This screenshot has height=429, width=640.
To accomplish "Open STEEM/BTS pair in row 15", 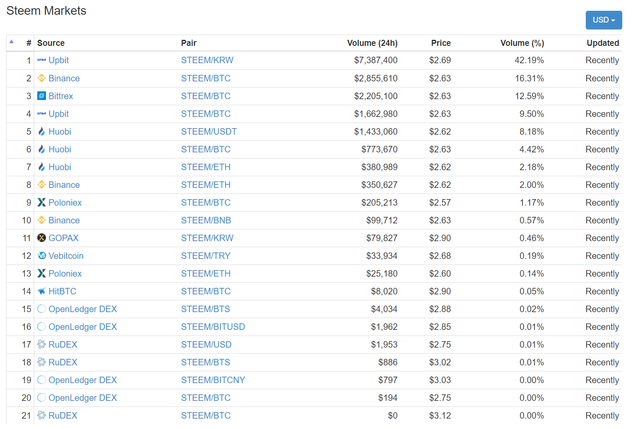I will [x=205, y=309].
